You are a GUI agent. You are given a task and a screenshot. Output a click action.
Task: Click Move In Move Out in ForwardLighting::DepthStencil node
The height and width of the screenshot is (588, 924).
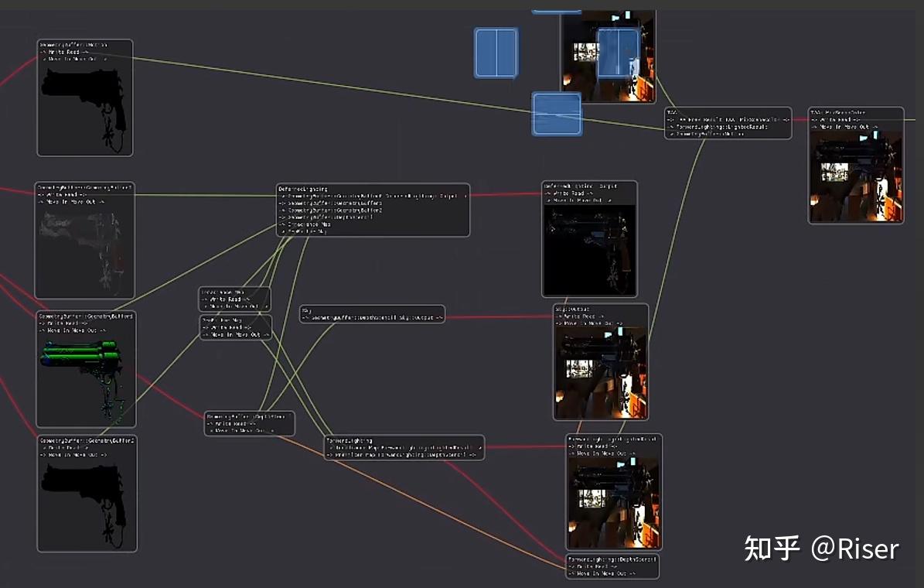602,573
